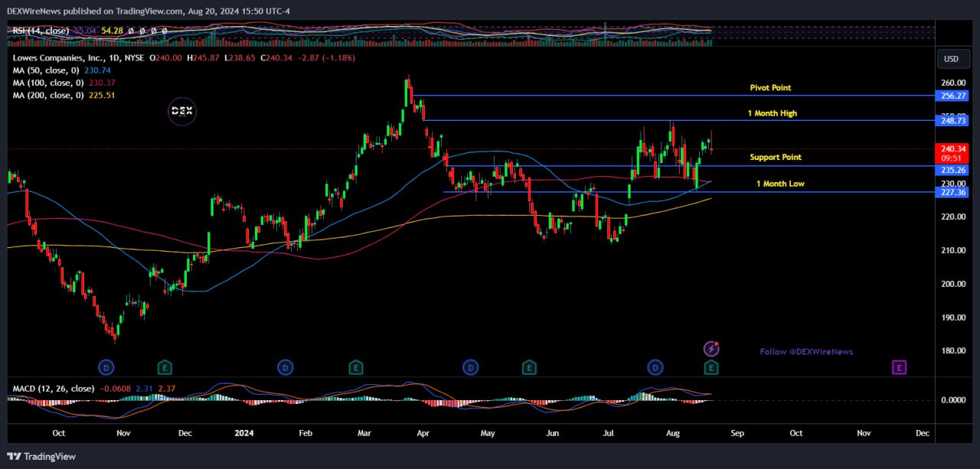The width and height of the screenshot is (980, 469).
Task: Click the earnings E marker in November 2023
Action: pos(164,368)
